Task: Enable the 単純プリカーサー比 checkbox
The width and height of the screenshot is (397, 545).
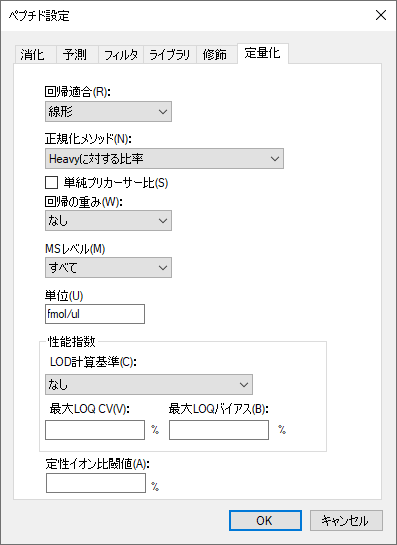Action: pos(51,183)
